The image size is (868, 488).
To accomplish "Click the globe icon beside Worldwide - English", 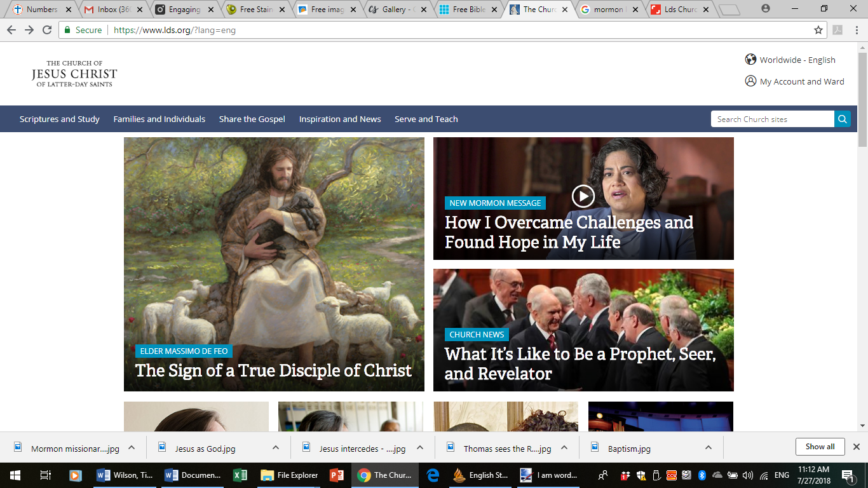I will [x=750, y=60].
